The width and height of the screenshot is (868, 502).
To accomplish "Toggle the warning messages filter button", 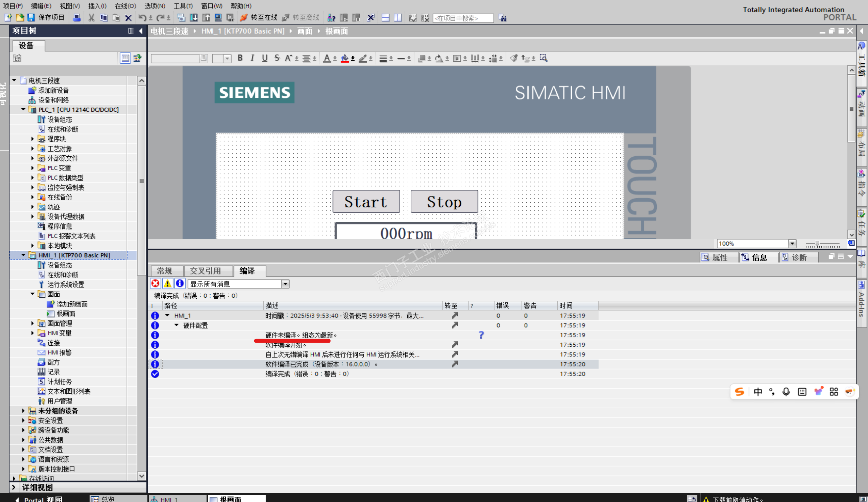I will (x=168, y=283).
